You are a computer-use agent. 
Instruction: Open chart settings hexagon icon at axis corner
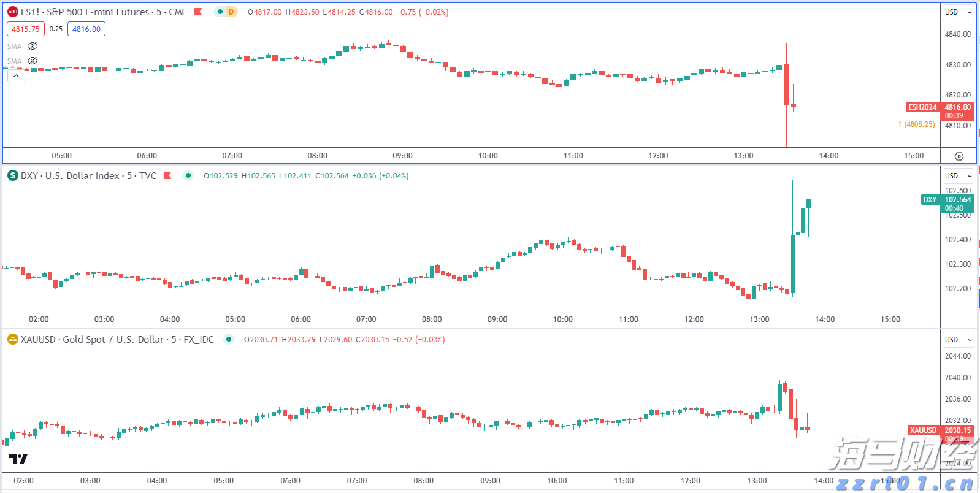959,156
